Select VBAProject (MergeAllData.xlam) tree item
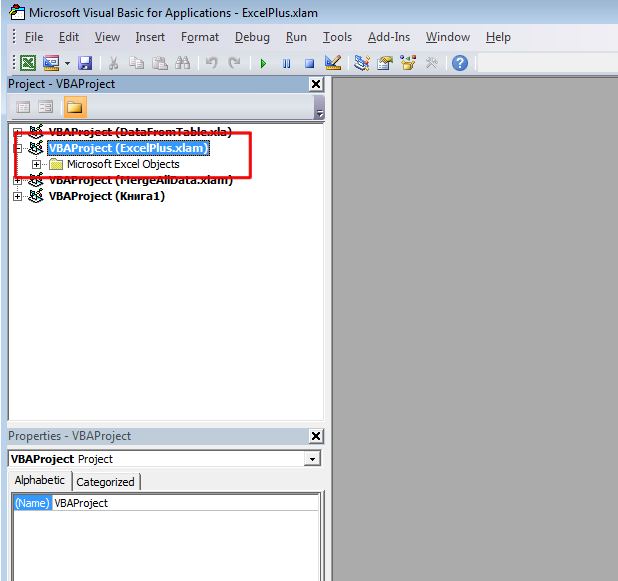 click(141, 181)
